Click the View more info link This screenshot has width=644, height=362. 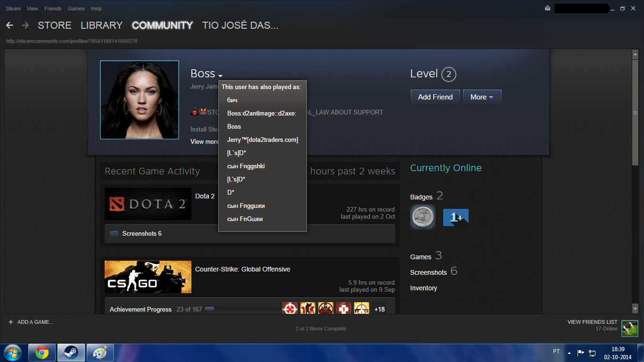click(205, 141)
